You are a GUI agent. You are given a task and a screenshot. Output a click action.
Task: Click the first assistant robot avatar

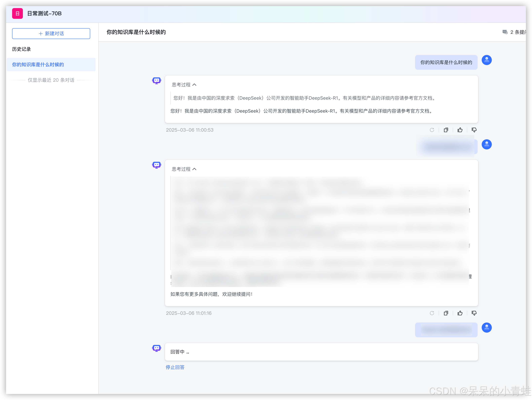pyautogui.click(x=156, y=81)
